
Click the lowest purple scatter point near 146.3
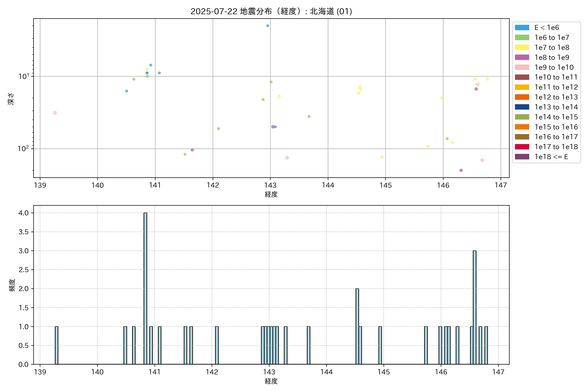(x=461, y=170)
